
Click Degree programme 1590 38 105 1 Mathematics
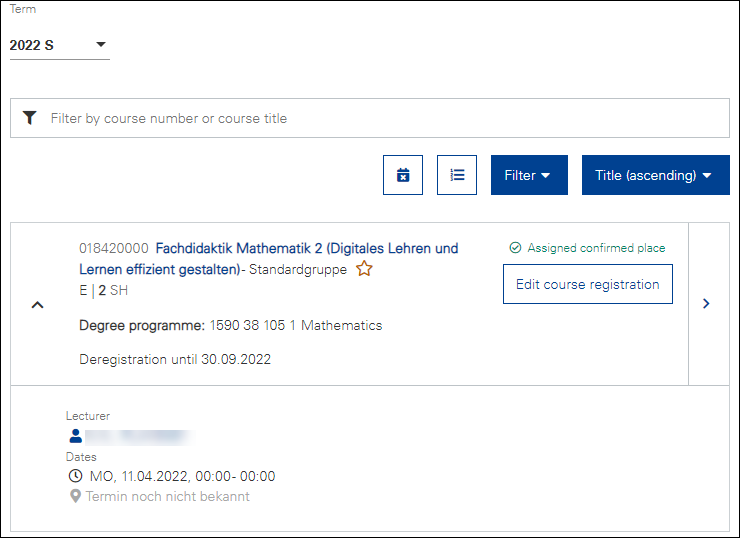pos(231,326)
